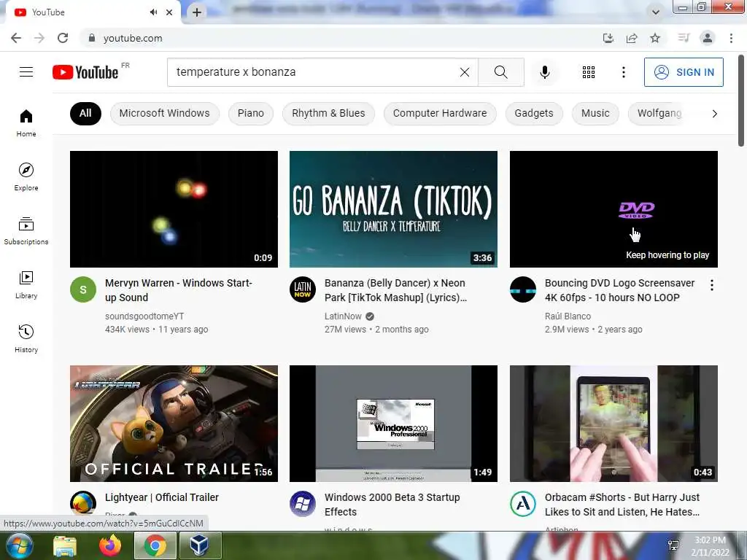
Task: Open Chrome three-dot menu
Action: 731,38
